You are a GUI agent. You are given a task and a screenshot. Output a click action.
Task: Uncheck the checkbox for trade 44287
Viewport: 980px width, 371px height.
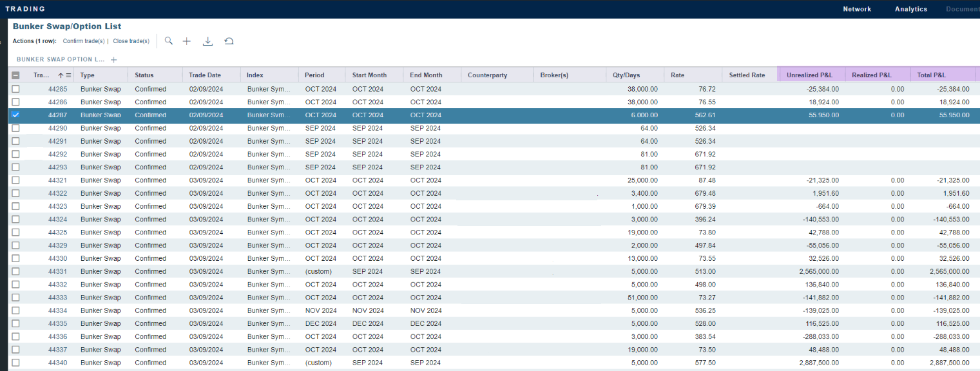click(15, 115)
